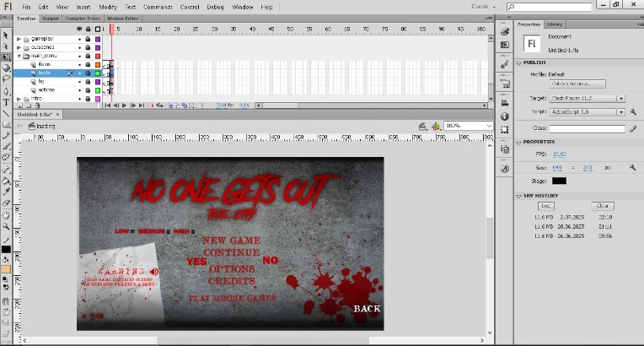The image size is (644, 346).
Task: Click pencil icon beside Class field
Action: point(633,129)
